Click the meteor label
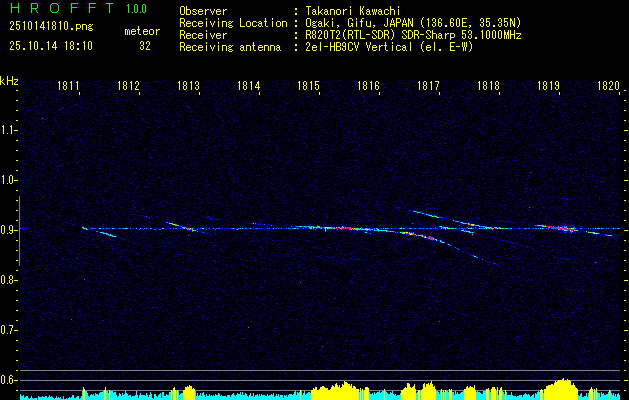Viewport: 629px width, 400px height. pyautogui.click(x=142, y=31)
